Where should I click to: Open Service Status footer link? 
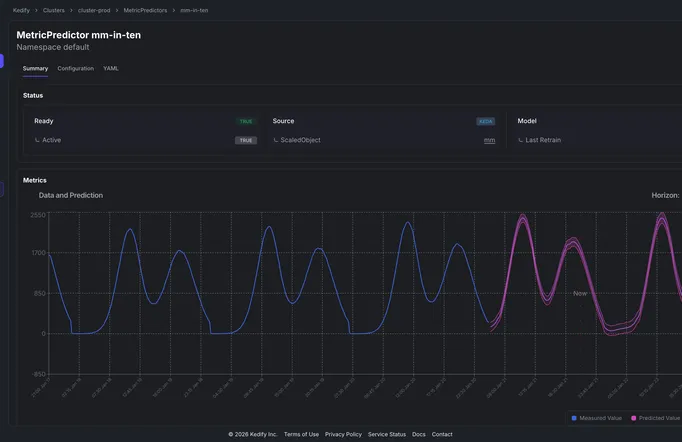tap(387, 434)
